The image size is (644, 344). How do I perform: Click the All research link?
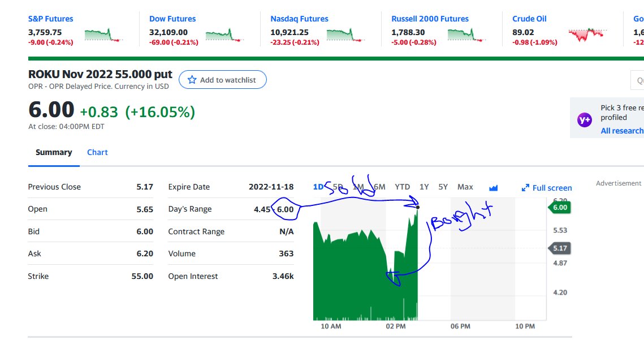click(x=622, y=131)
